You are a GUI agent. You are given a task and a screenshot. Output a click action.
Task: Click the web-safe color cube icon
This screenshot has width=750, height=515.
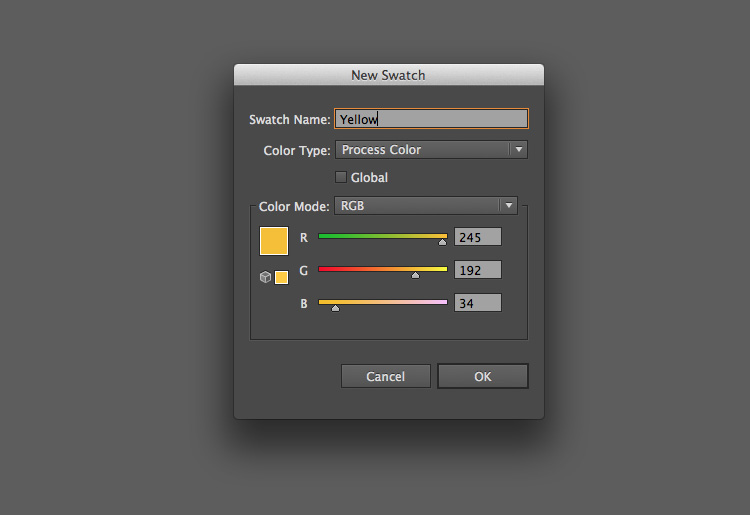(266, 277)
